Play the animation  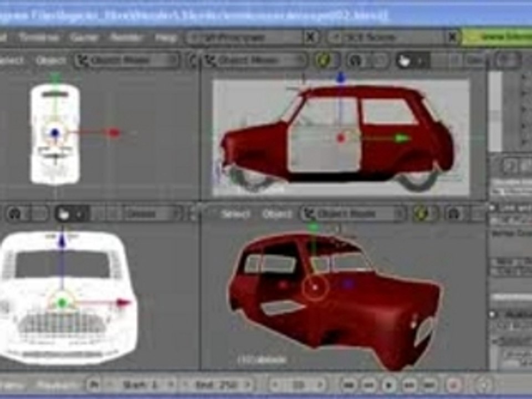pyautogui.click(x=389, y=385)
